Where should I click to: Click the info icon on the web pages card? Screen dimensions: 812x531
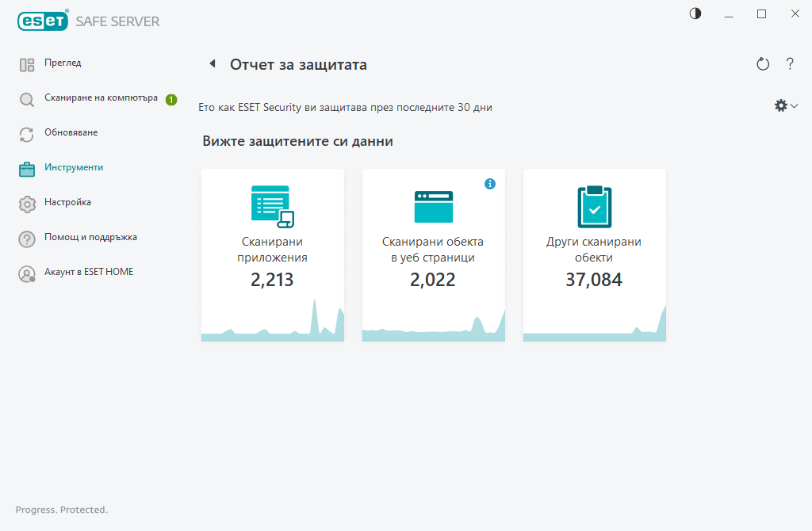pos(490,184)
